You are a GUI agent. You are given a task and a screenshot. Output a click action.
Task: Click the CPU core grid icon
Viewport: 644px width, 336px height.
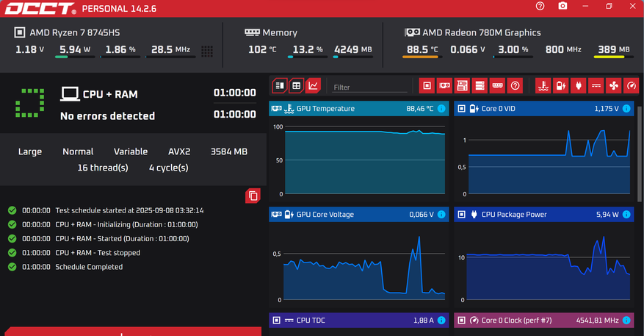[207, 51]
